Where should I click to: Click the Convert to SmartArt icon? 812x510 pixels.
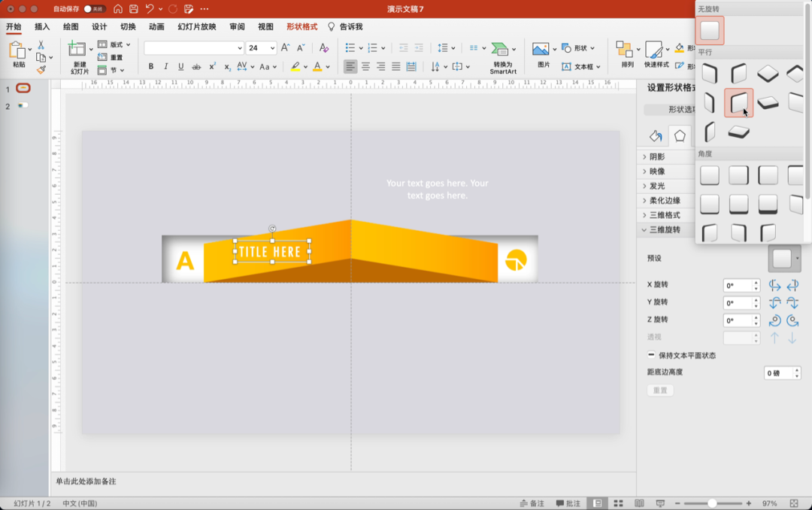point(501,50)
